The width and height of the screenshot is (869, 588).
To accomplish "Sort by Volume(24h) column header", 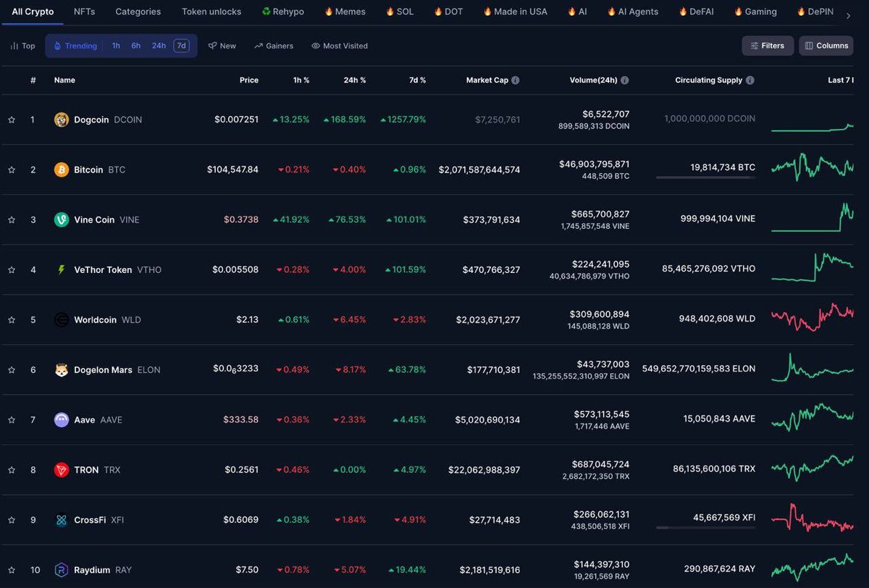I will click(x=594, y=80).
